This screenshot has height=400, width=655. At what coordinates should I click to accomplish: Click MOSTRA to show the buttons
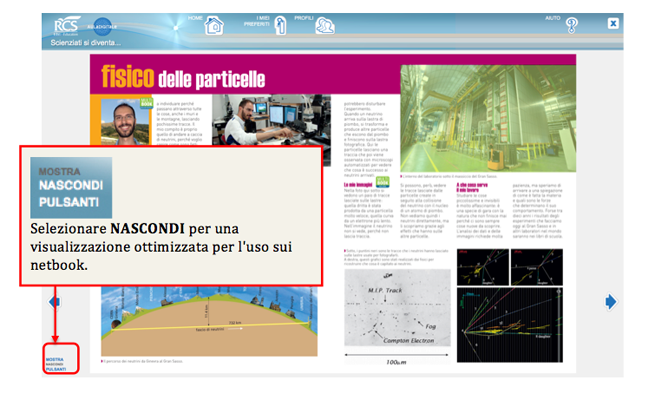[x=55, y=359]
